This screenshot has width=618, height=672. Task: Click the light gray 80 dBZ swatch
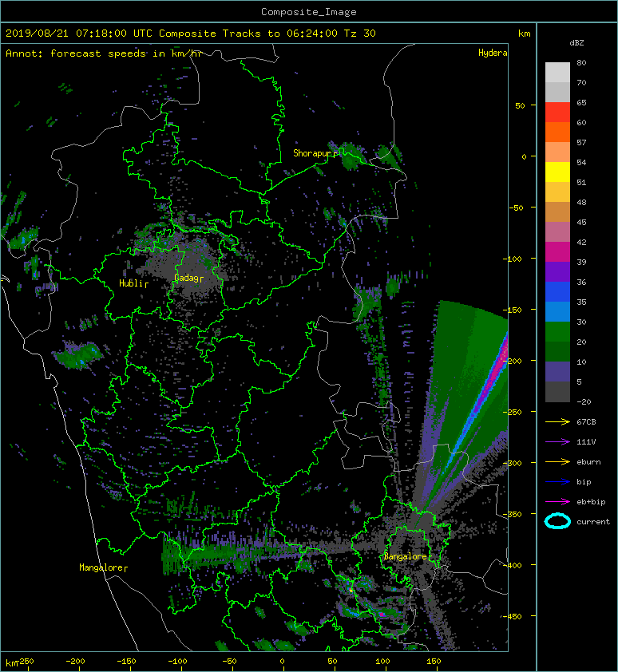pos(557,72)
